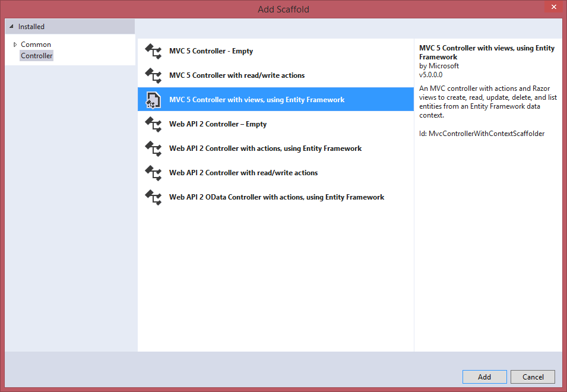
Task: Choose MVC 5 Controller with read/write actions text
Action: [x=237, y=75]
